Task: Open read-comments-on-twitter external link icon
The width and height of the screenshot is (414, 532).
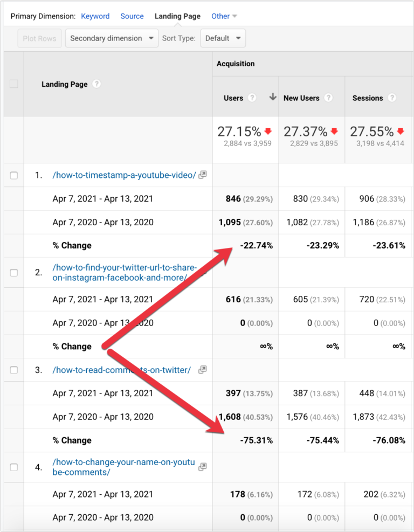Action: [203, 370]
